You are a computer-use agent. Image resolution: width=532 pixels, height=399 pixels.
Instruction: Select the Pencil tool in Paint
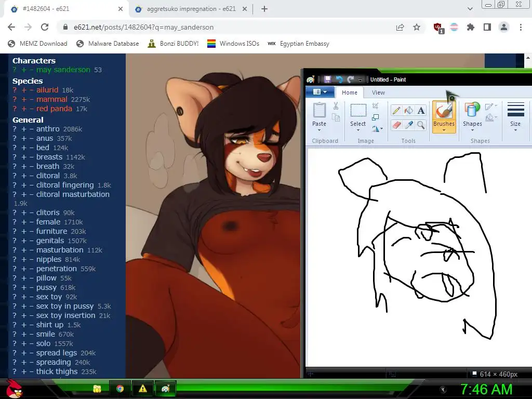point(396,111)
